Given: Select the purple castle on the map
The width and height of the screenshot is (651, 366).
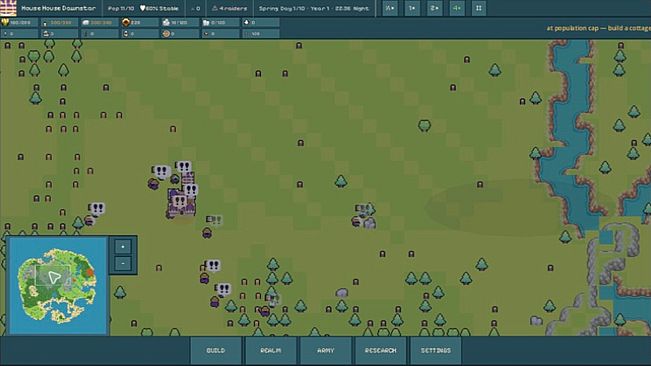Looking at the screenshot, I should (x=181, y=201).
